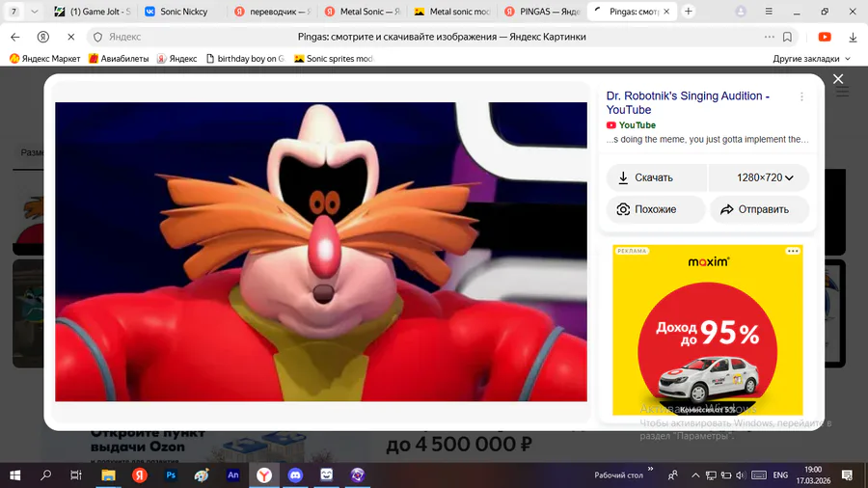Open volume control in system tray
This screenshot has width=868, height=488.
click(x=741, y=475)
